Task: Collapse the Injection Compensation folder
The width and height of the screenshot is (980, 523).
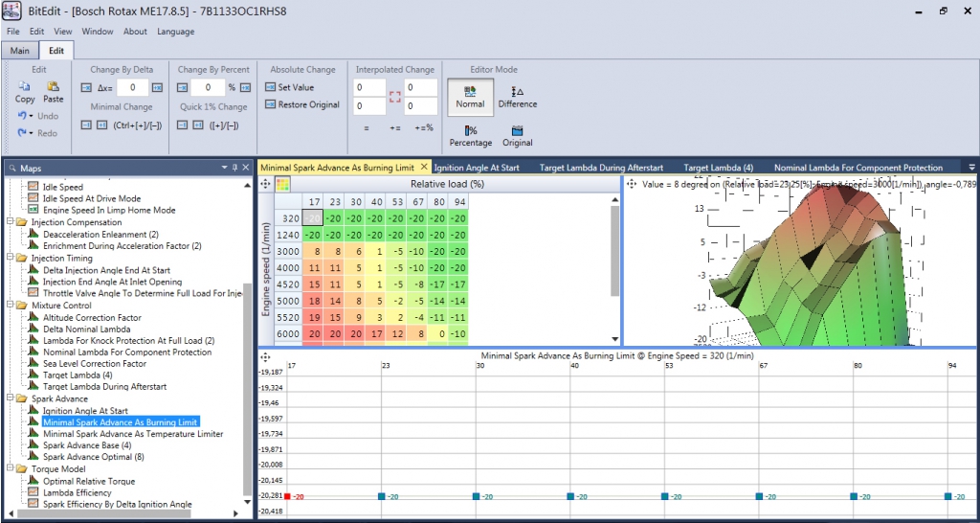Action: (10, 222)
